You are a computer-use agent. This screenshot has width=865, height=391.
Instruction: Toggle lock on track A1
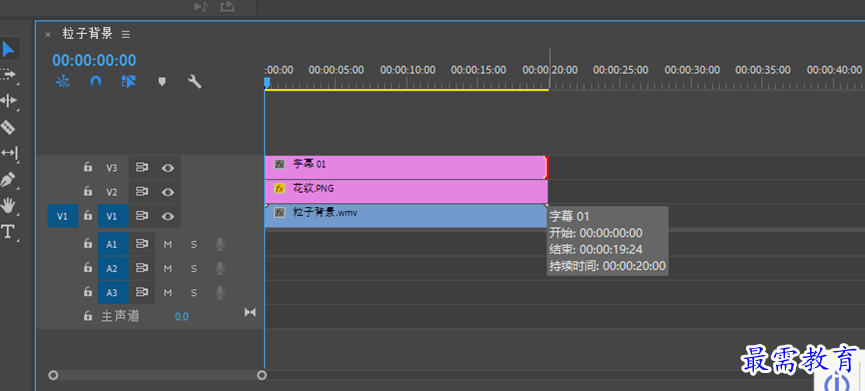(x=87, y=243)
